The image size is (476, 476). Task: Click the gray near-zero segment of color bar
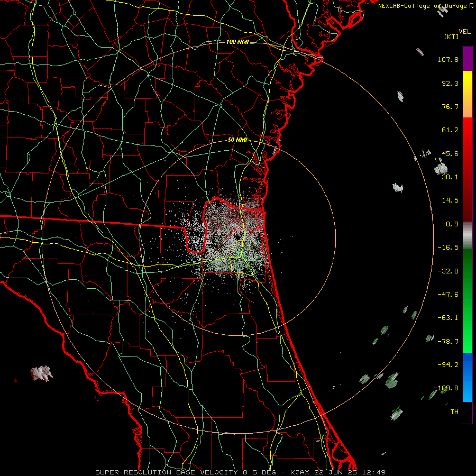click(x=467, y=235)
